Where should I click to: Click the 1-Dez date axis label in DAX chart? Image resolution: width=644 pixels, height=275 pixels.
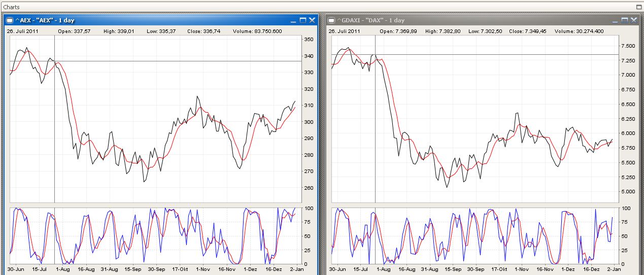pyautogui.click(x=567, y=269)
